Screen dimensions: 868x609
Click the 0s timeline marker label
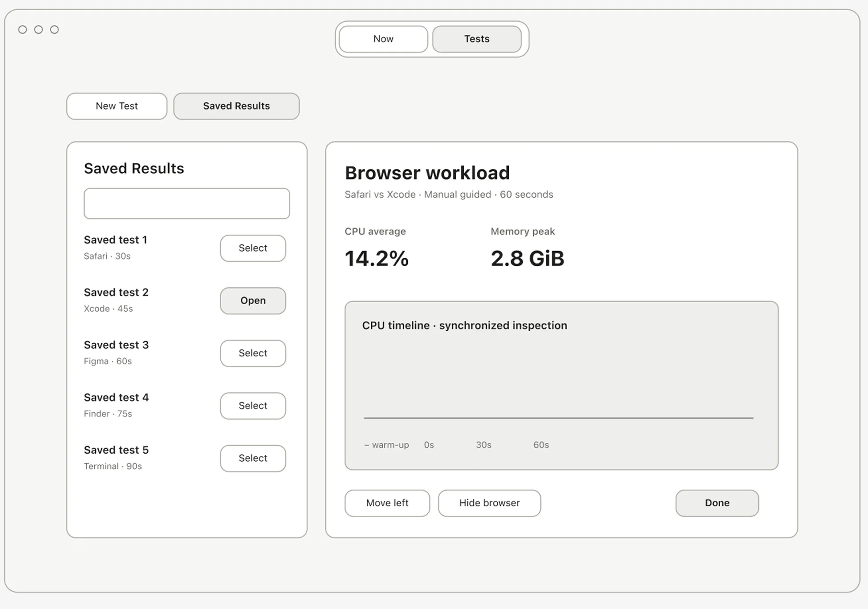click(x=429, y=445)
